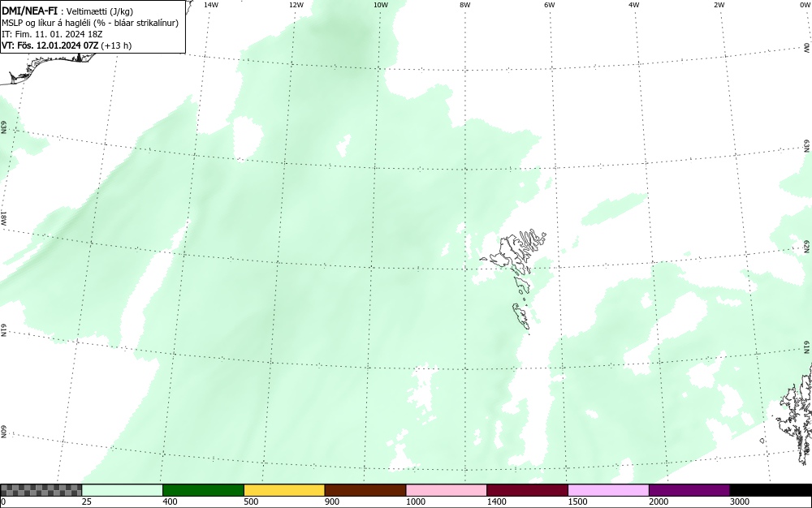Select the "6W" longitude label
Screen dimensions: 812x508
click(x=550, y=5)
